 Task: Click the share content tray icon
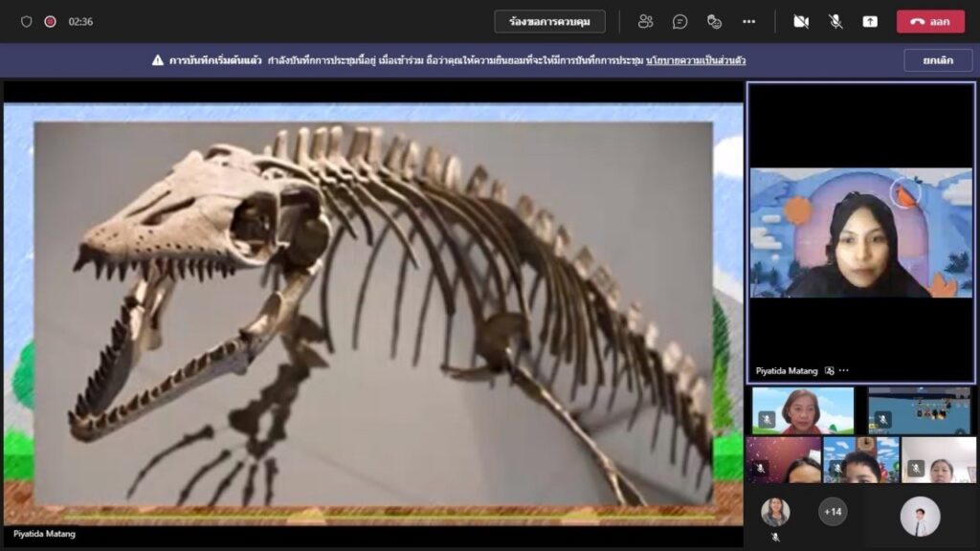coord(870,21)
